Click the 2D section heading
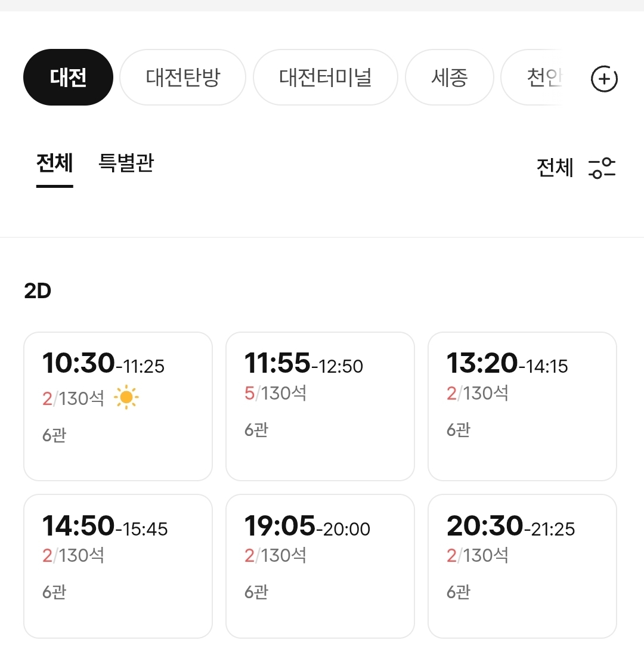The width and height of the screenshot is (644, 659). pos(38,291)
